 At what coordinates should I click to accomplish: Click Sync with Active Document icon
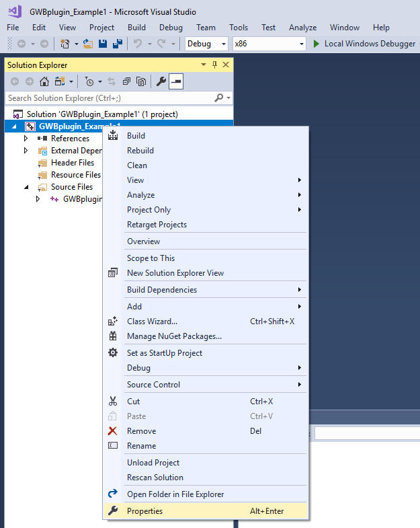[x=112, y=81]
